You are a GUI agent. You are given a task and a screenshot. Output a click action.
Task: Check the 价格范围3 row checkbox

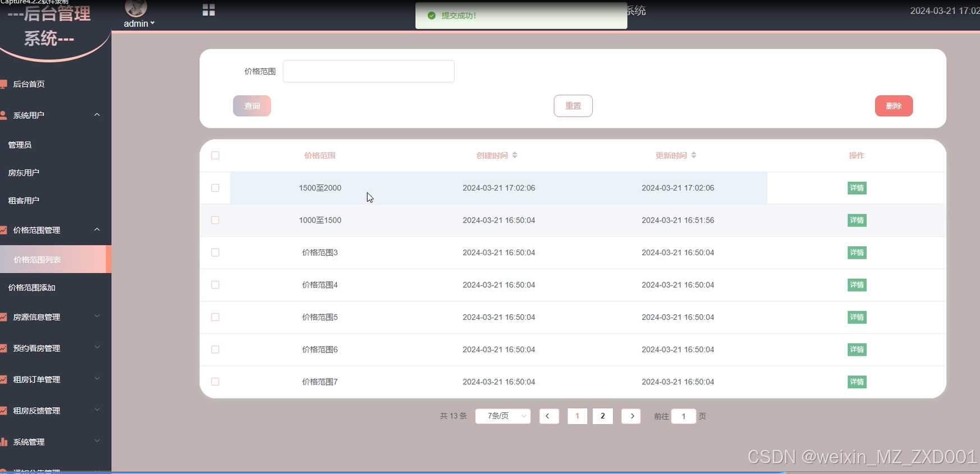tap(215, 252)
